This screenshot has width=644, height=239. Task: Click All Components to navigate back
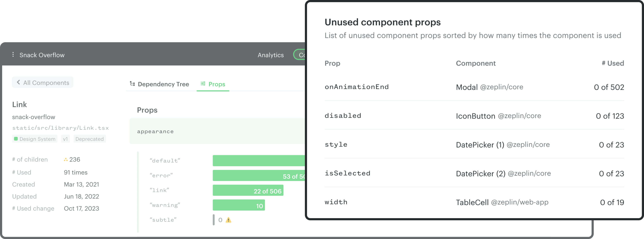pyautogui.click(x=42, y=82)
